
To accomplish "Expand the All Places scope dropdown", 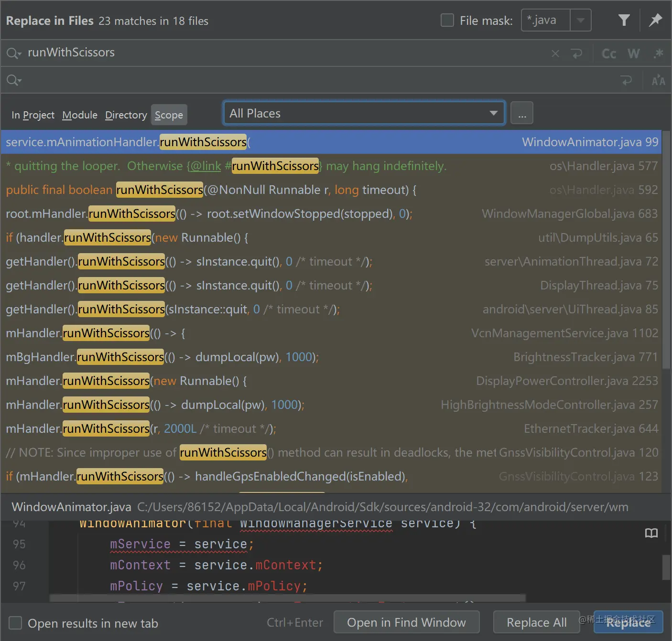I will tap(493, 113).
